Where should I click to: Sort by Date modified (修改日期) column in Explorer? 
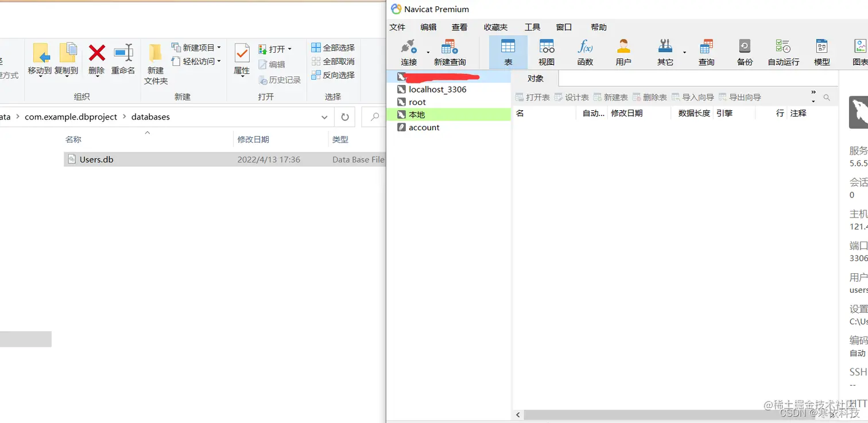253,139
